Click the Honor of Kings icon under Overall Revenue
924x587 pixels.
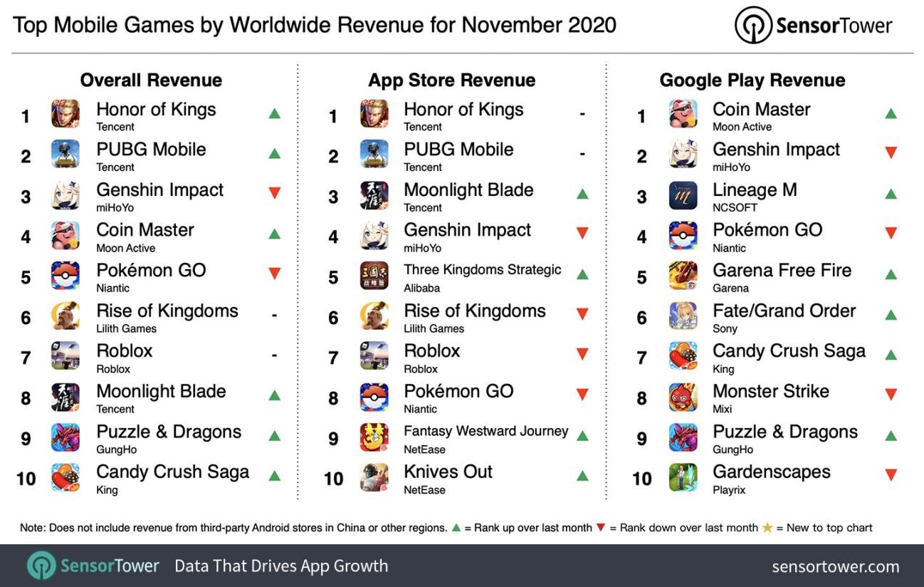(65, 114)
